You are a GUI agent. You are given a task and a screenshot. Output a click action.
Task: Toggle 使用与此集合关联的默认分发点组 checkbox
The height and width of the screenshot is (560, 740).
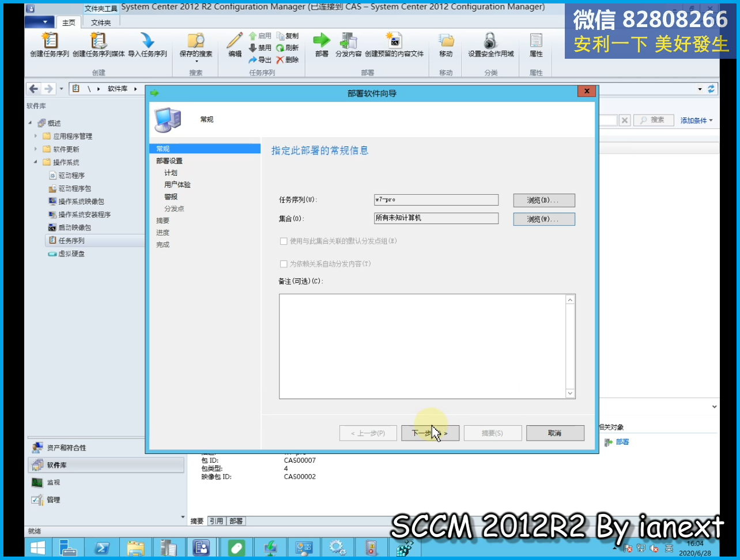tap(284, 241)
